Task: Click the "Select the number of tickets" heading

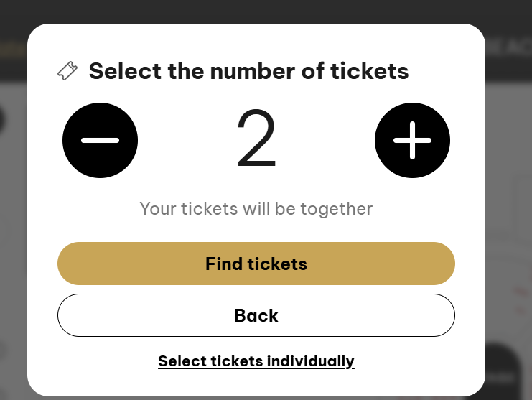Action: tap(248, 71)
